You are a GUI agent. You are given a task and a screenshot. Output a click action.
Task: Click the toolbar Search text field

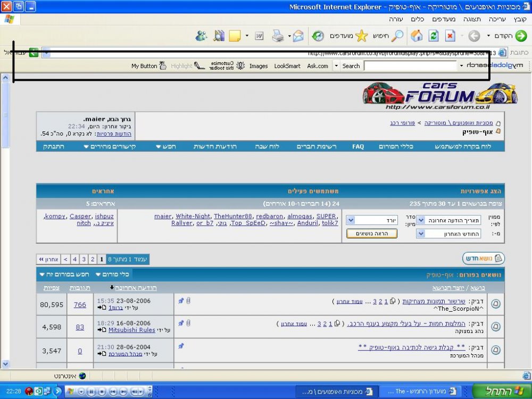[x=410, y=66]
